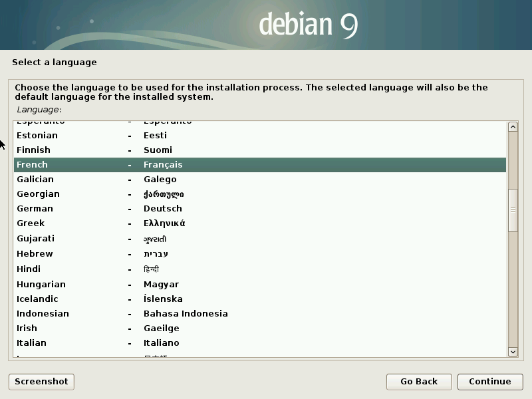Screen dimensions: 532x399
Task: Click scrollbar down arrow
Action: click(513, 351)
